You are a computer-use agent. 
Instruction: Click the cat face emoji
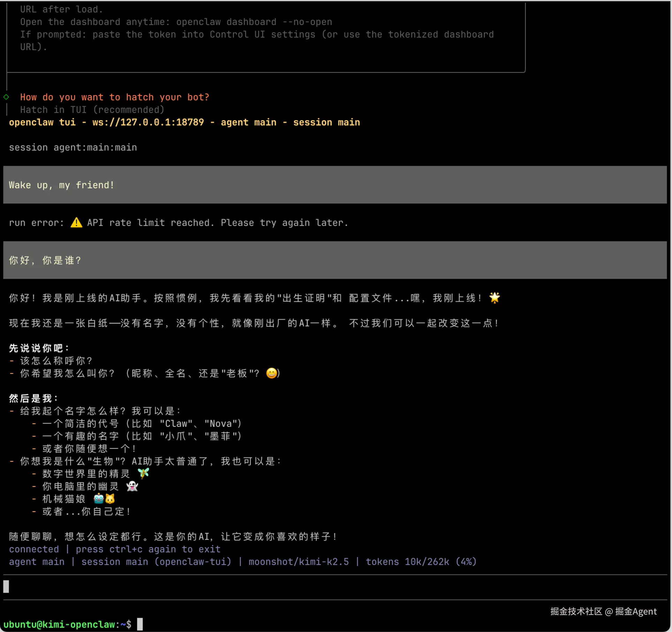[110, 499]
